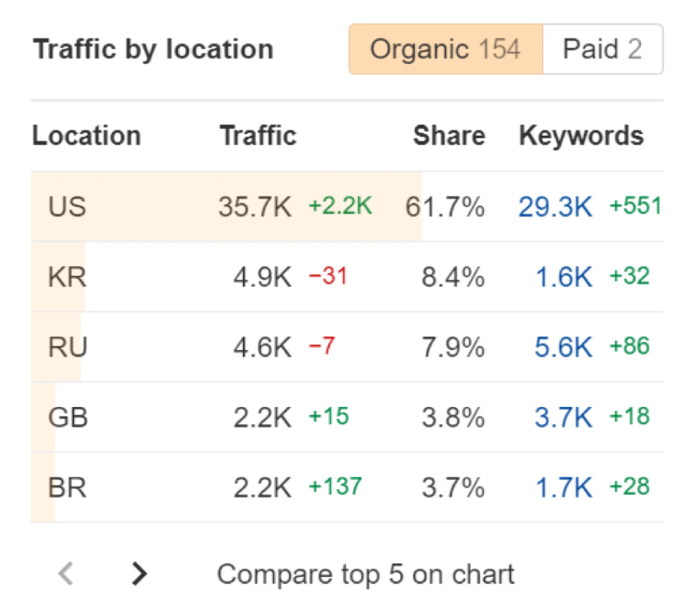
Task: Sort by the Traffic column header
Action: click(258, 136)
